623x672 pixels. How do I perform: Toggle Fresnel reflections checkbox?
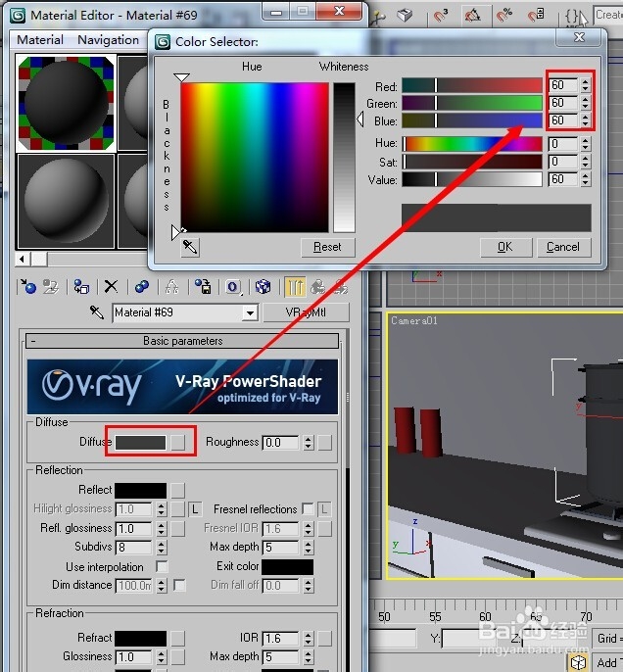pos(308,509)
